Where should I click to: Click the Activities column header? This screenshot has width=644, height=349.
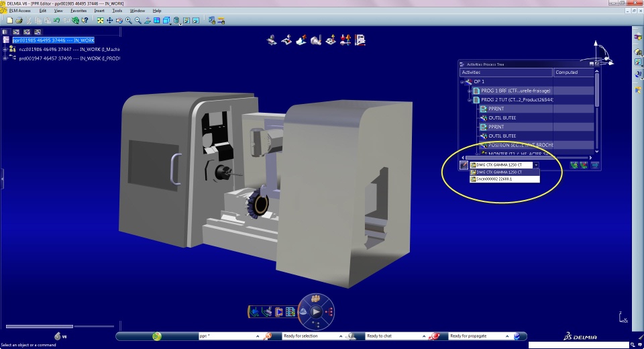tap(506, 72)
